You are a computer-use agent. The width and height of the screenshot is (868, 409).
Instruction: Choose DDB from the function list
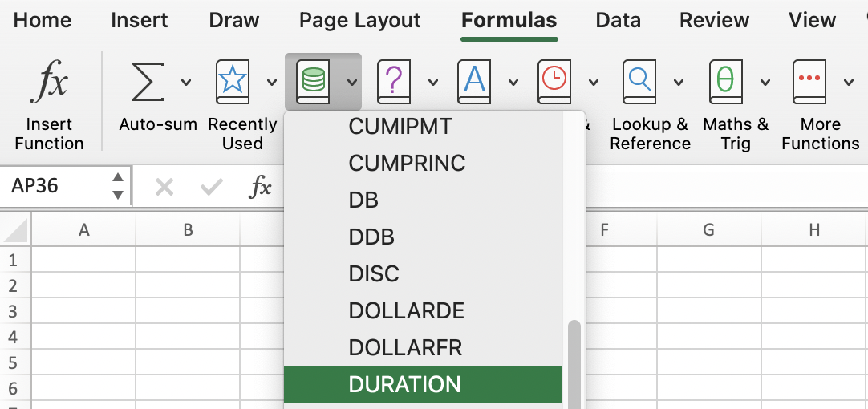click(x=423, y=237)
